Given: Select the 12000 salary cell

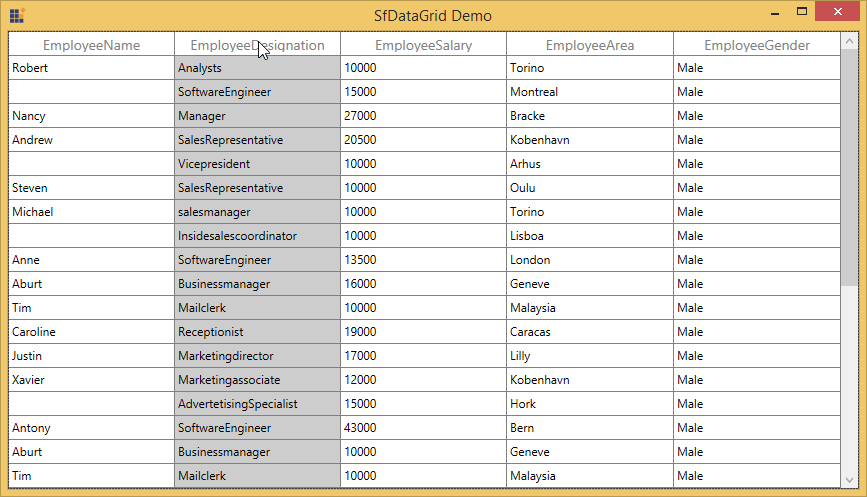Looking at the screenshot, I should tap(423, 380).
